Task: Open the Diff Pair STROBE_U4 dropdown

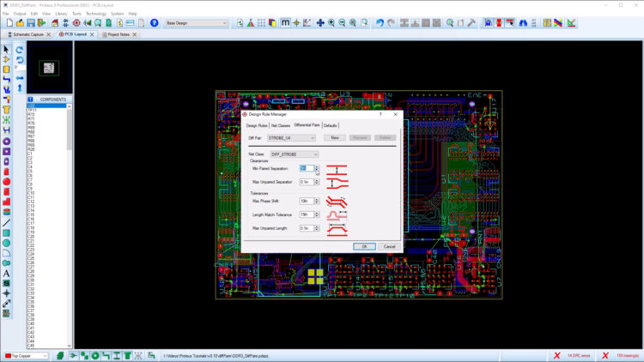Action: [x=292, y=137]
